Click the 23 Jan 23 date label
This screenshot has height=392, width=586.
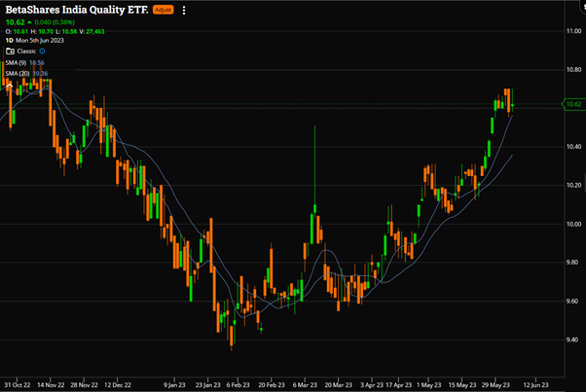(208, 385)
